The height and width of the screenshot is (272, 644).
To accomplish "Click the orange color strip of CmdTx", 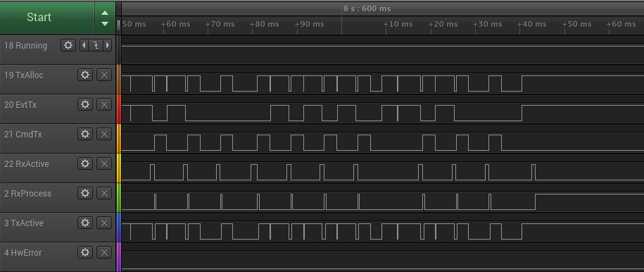I will 119,139.
